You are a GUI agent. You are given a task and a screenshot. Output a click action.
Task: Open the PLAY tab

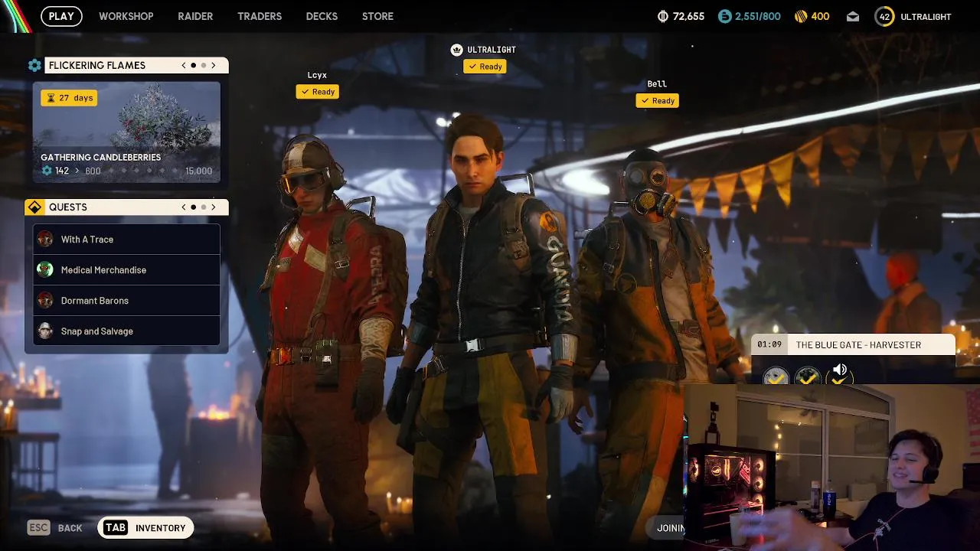[x=61, y=16]
